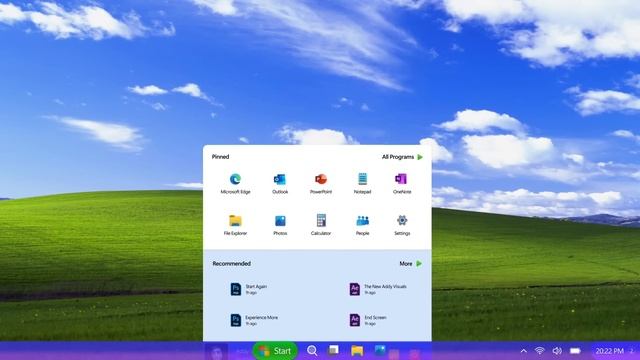Screen dimensions: 640x360
Task: Open Microsoft Edge from the pinned apps
Action: [x=235, y=183]
